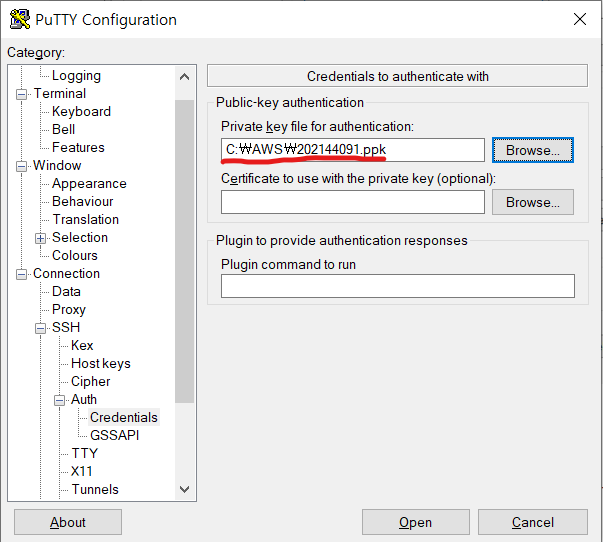Collapse the SSH tree node
Image resolution: width=603 pixels, height=542 pixels.
[40, 328]
